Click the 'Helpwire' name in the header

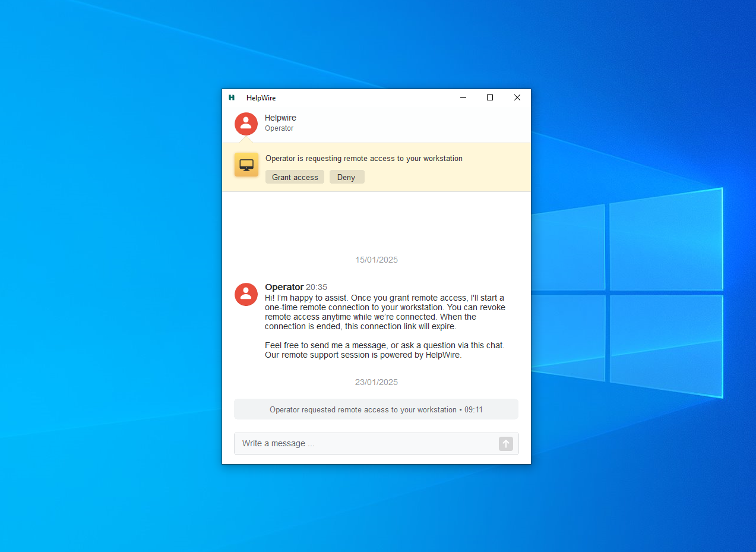[280, 118]
